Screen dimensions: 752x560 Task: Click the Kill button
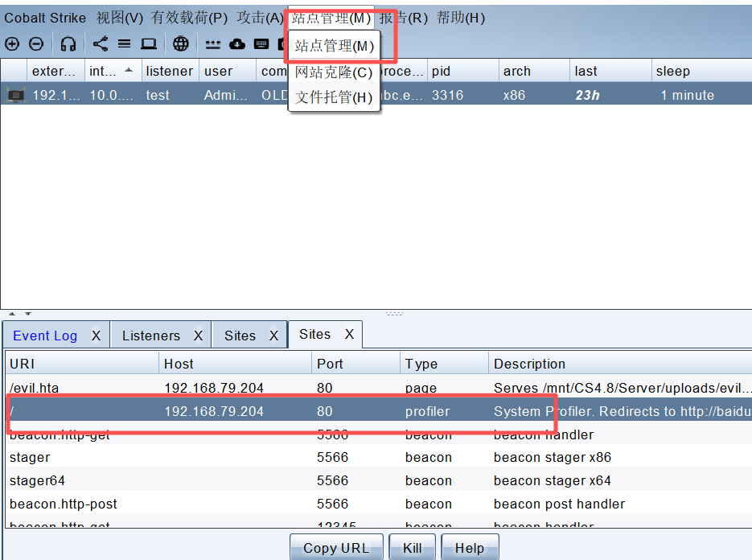point(413,547)
